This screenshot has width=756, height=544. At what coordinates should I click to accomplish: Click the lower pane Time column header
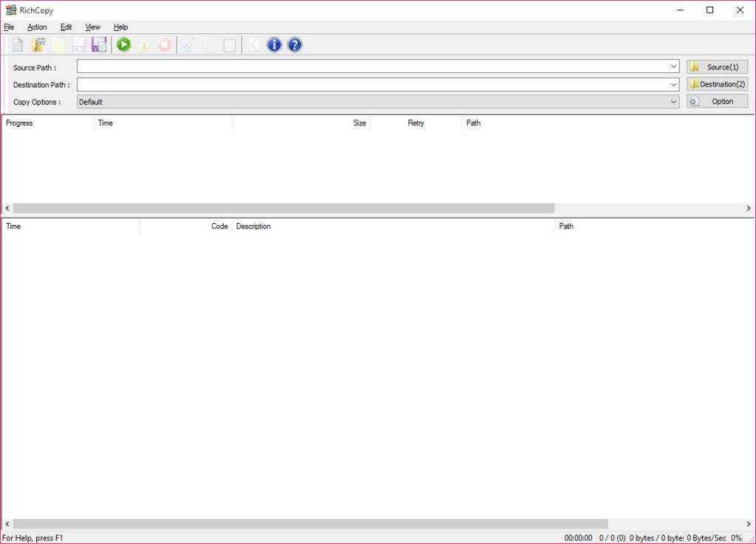pos(71,227)
